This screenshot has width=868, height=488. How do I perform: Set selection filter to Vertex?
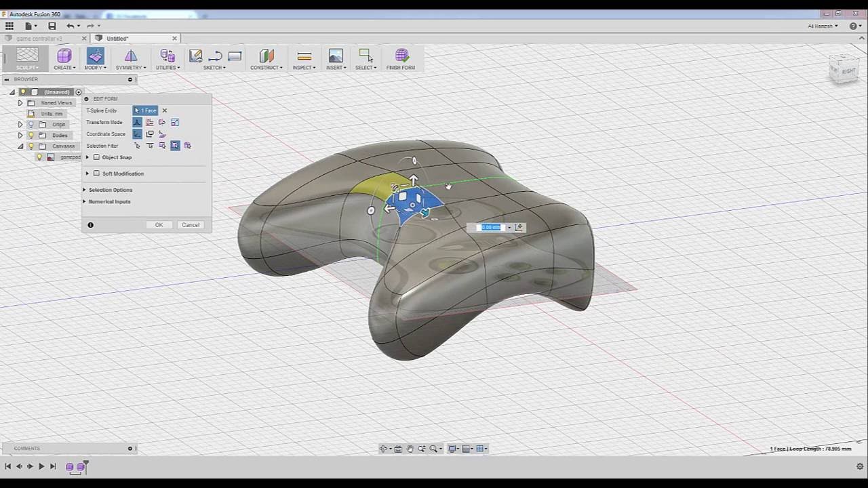pyautogui.click(x=137, y=146)
